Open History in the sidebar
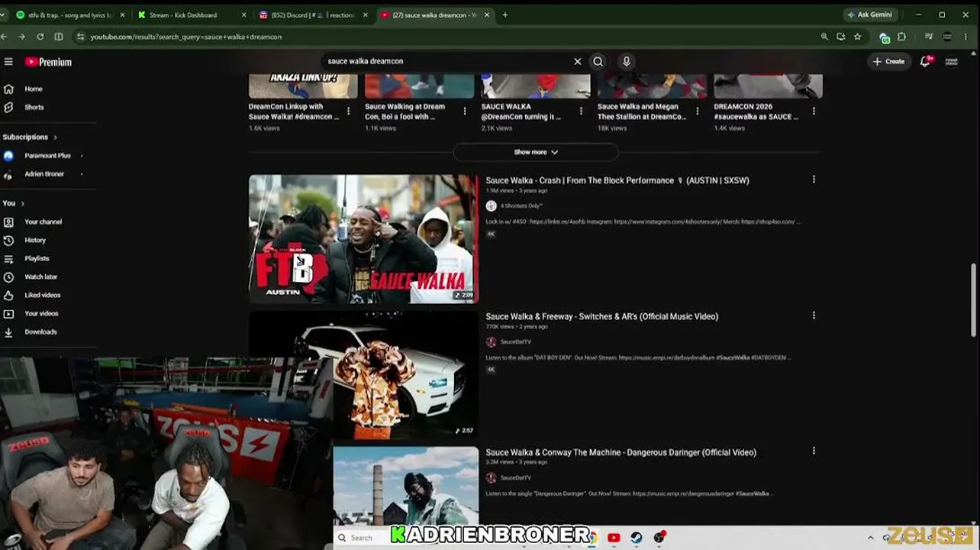This screenshot has height=550, width=980. pos(35,240)
